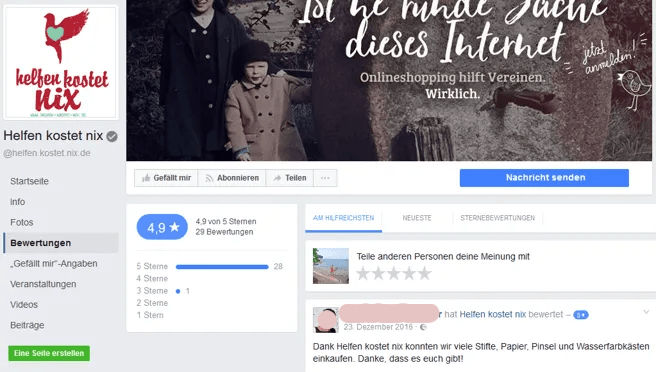Select the 1 Stern row label
656x372 pixels.
pyautogui.click(x=150, y=315)
